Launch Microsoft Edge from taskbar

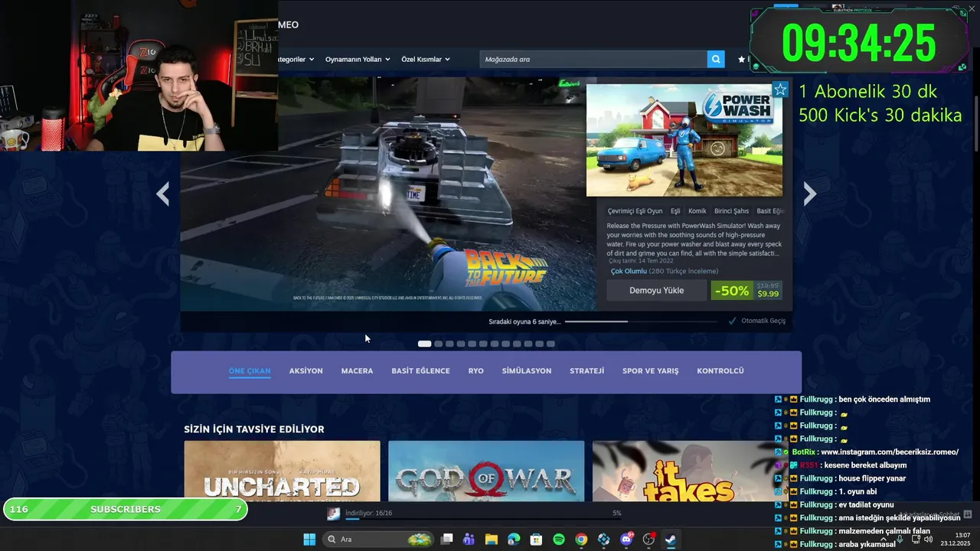[514, 540]
